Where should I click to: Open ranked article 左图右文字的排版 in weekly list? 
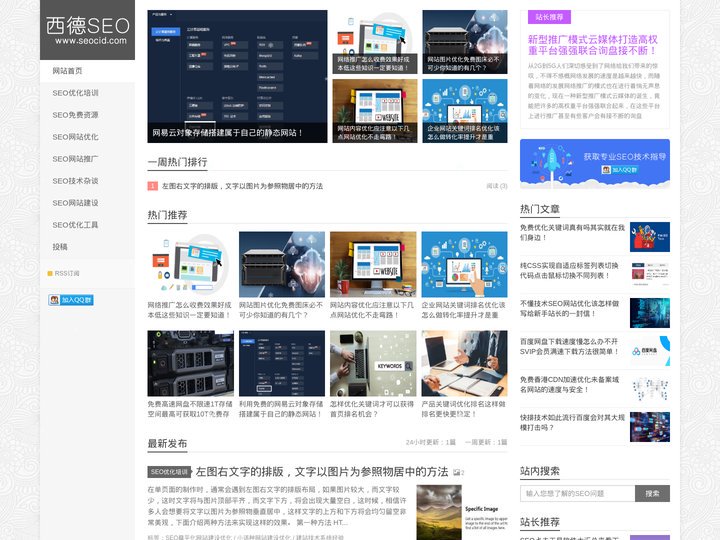tap(242, 186)
